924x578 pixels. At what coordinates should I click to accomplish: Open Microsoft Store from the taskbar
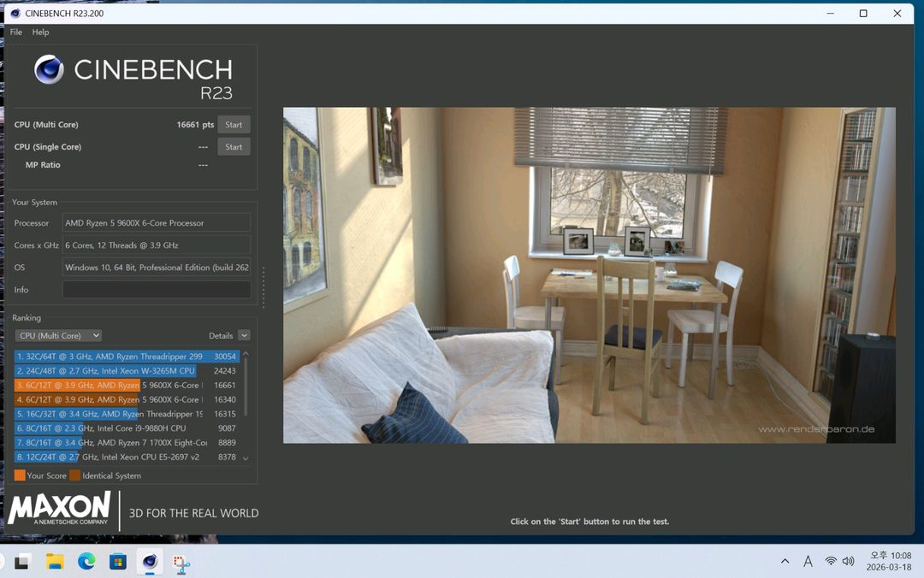click(x=118, y=562)
